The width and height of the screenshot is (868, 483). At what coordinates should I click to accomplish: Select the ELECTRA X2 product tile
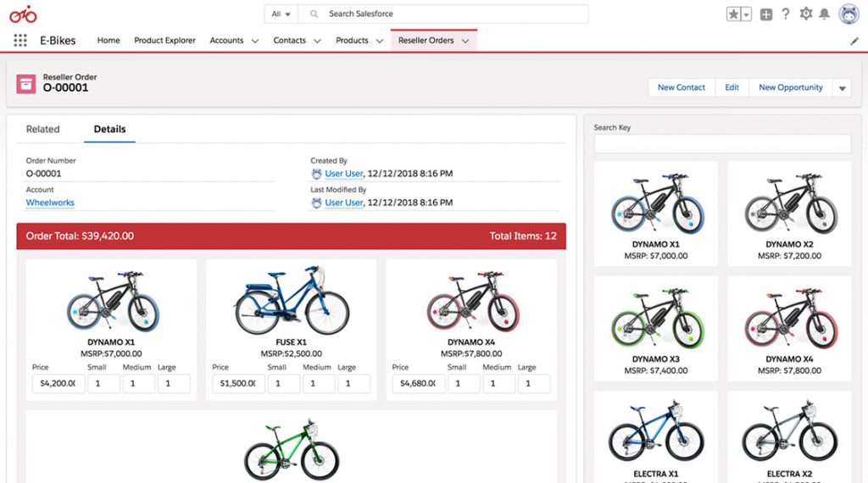click(789, 437)
